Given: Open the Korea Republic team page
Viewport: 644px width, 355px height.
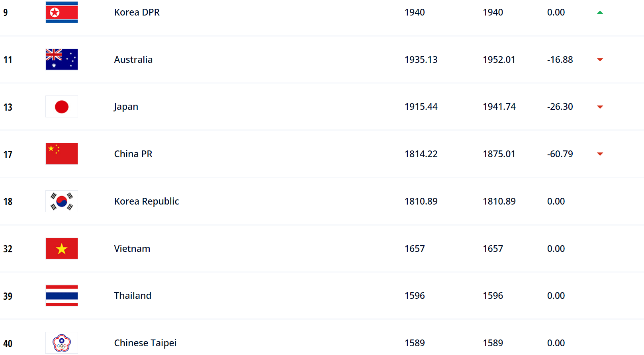Looking at the screenshot, I should coord(146,201).
